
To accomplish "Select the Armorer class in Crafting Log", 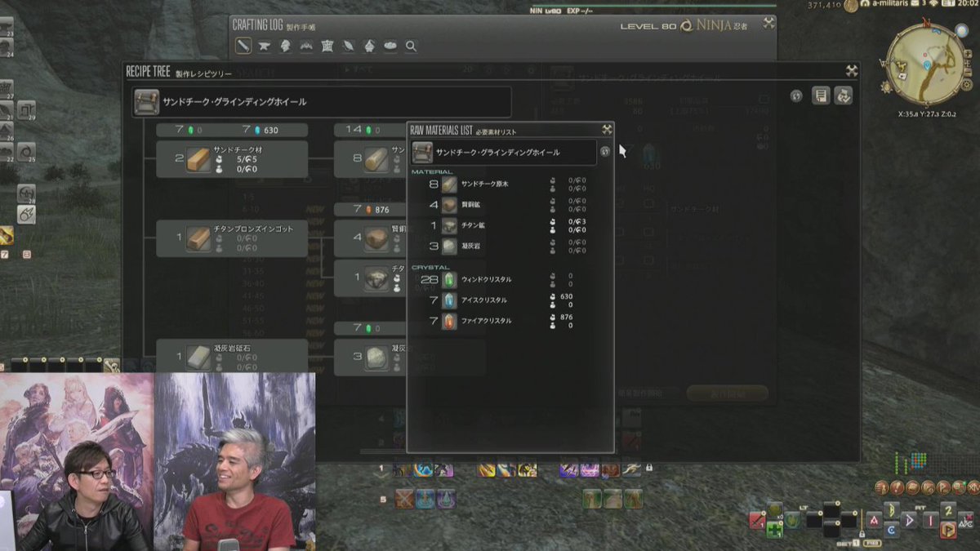I will [x=286, y=46].
